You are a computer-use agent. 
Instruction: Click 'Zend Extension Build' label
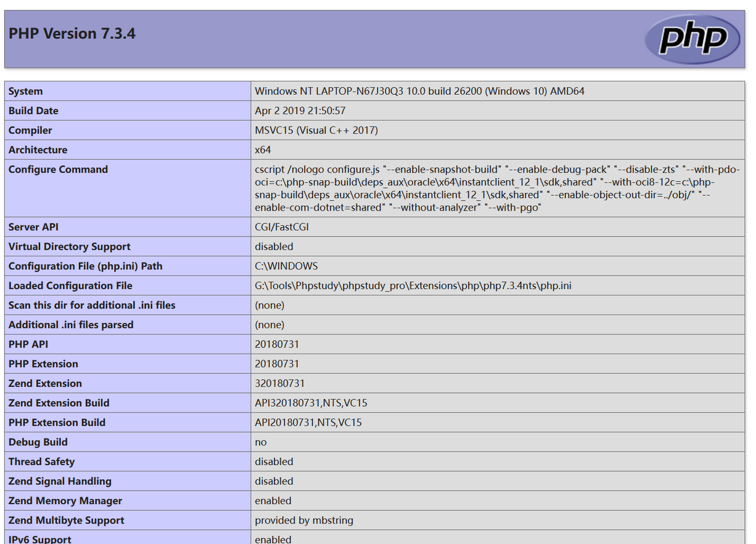(x=59, y=403)
